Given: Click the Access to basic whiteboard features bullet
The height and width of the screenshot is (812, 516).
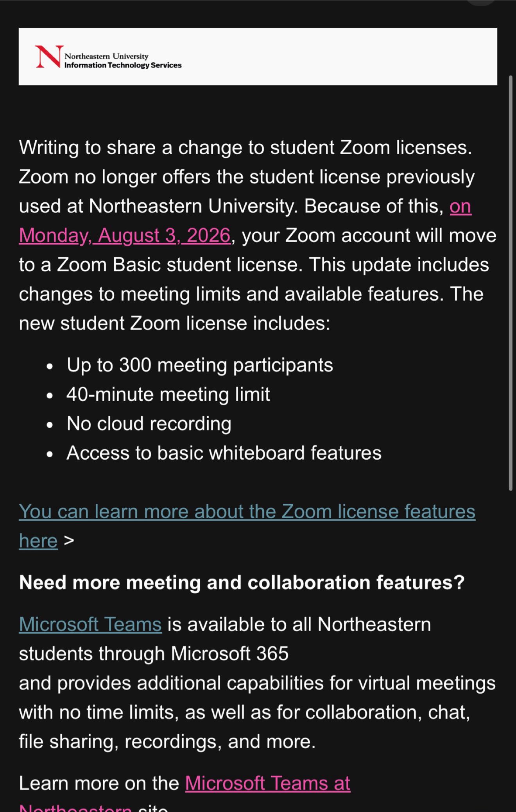Looking at the screenshot, I should 224,453.
